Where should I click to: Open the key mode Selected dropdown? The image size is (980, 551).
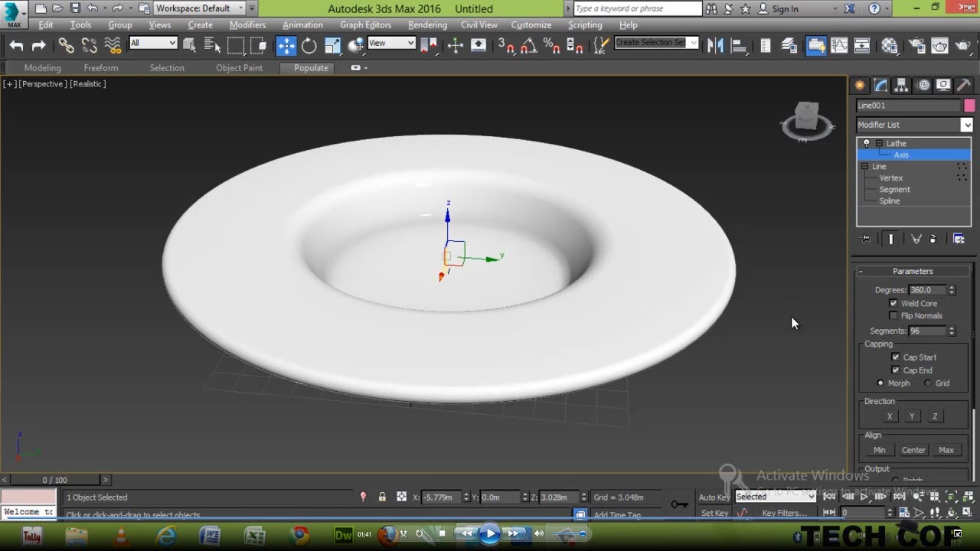point(775,497)
